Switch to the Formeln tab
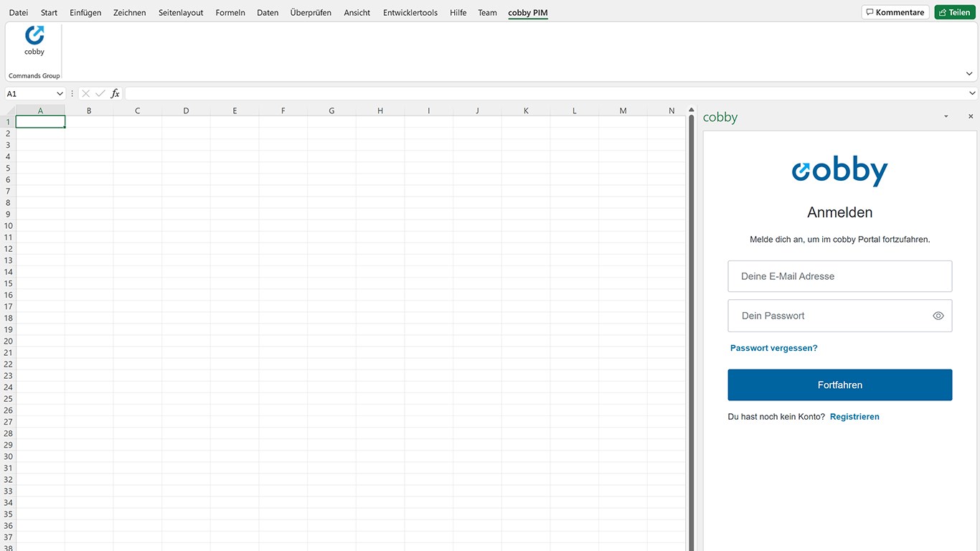 click(230, 13)
